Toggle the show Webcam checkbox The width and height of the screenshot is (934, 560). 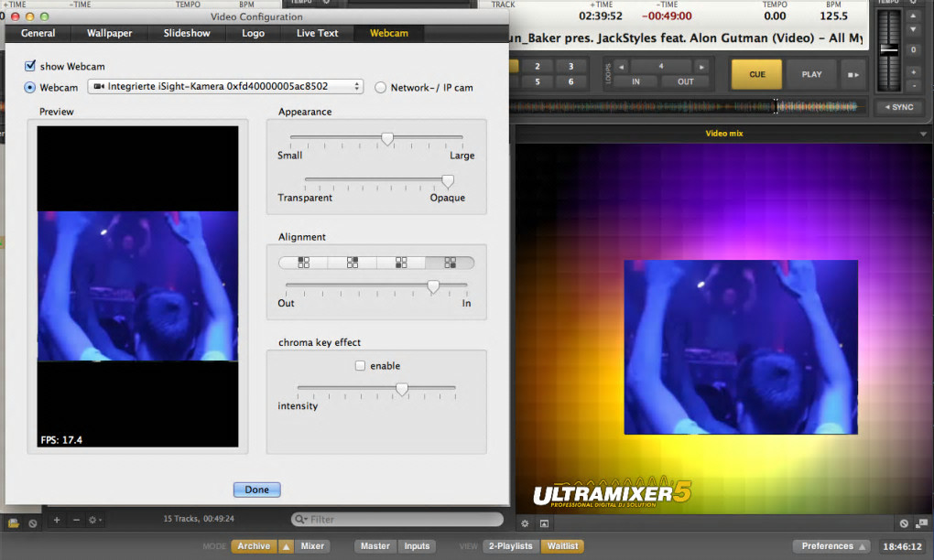pyautogui.click(x=30, y=66)
